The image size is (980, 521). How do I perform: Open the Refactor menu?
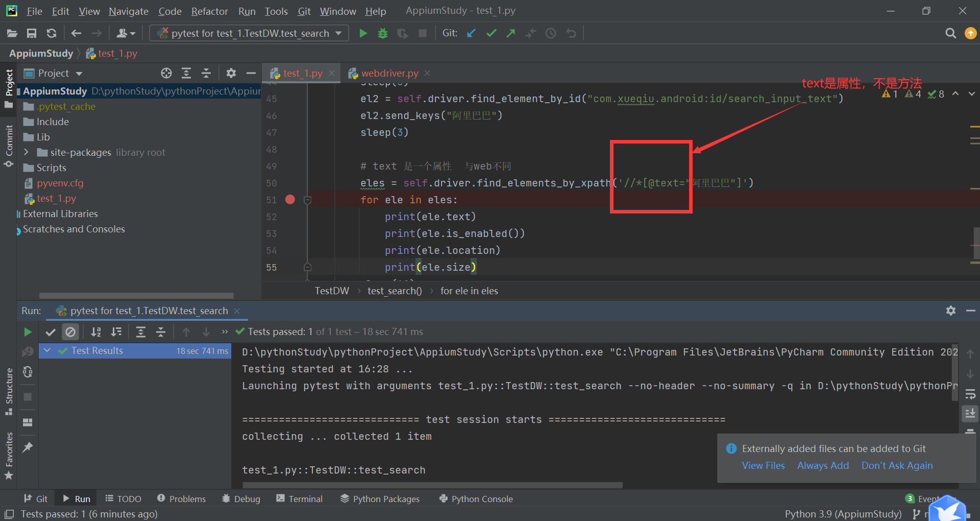pyautogui.click(x=209, y=11)
